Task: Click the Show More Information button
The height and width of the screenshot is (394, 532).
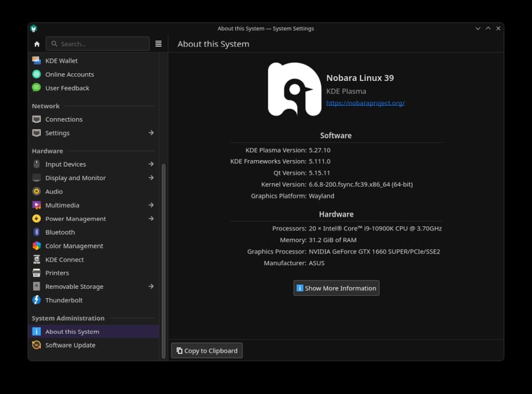Action: 336,288
